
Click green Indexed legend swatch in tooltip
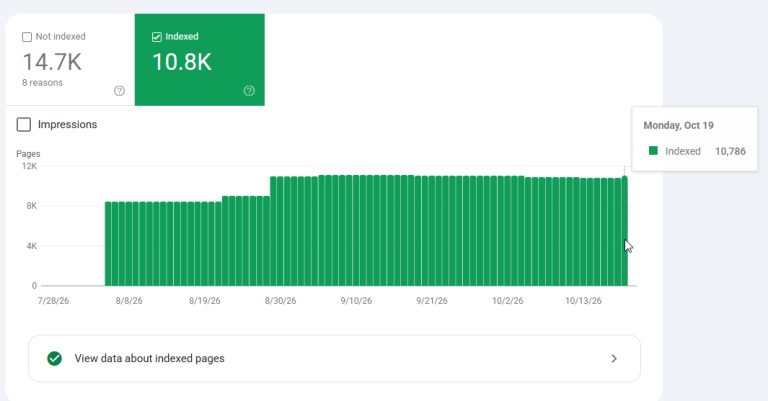coord(653,151)
